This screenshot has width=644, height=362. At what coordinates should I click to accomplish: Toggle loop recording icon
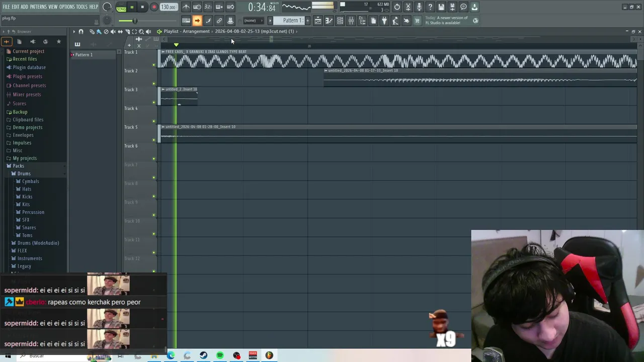click(230, 7)
